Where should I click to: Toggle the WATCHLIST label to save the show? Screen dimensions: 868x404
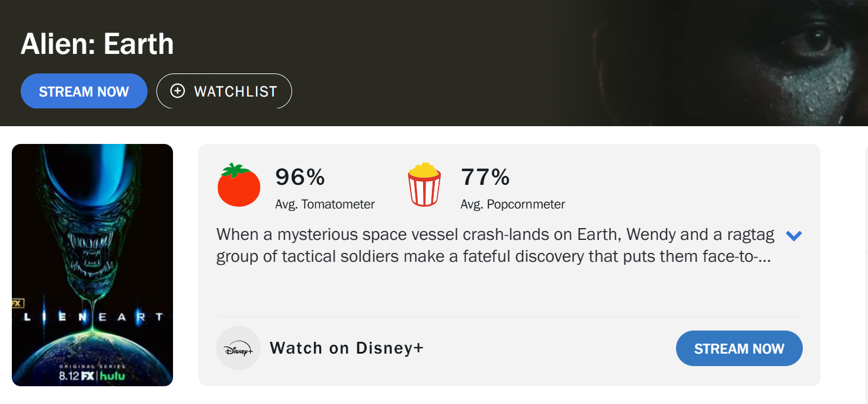235,91
